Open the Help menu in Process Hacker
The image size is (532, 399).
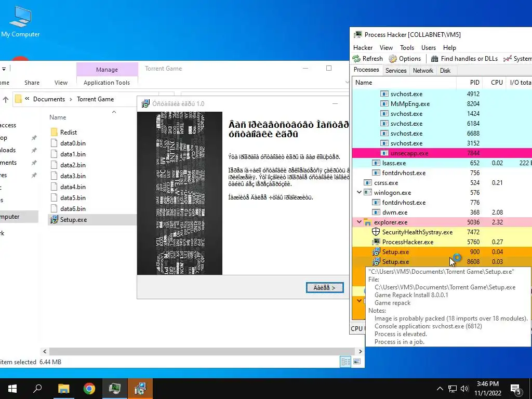(449, 47)
